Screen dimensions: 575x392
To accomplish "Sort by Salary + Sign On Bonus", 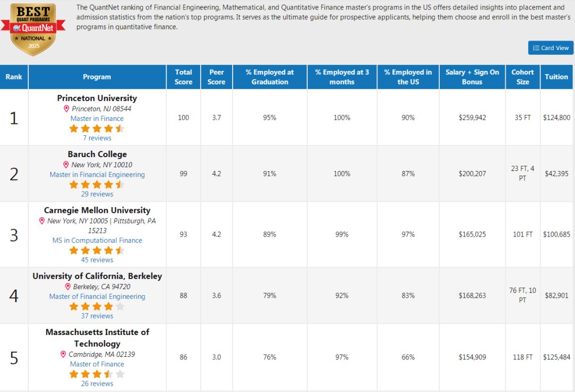I will coord(472,77).
